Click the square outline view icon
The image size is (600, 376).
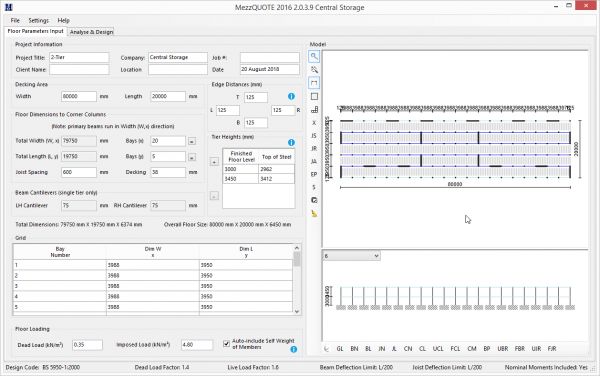pyautogui.click(x=314, y=96)
